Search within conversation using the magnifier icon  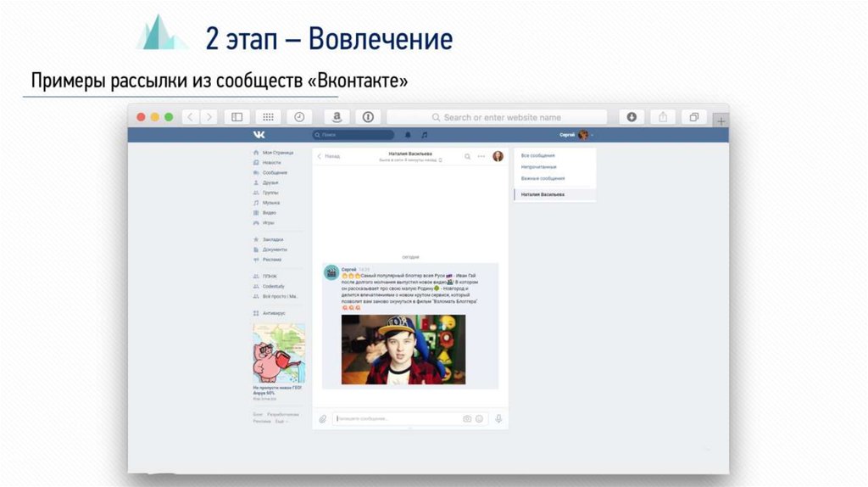tap(467, 156)
